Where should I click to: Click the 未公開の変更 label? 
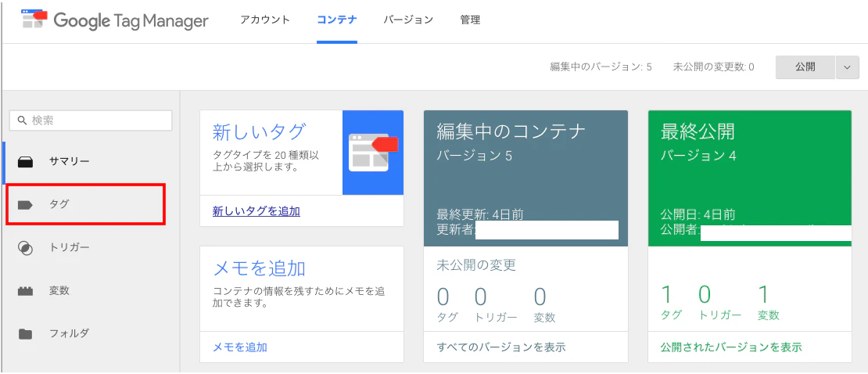476,264
